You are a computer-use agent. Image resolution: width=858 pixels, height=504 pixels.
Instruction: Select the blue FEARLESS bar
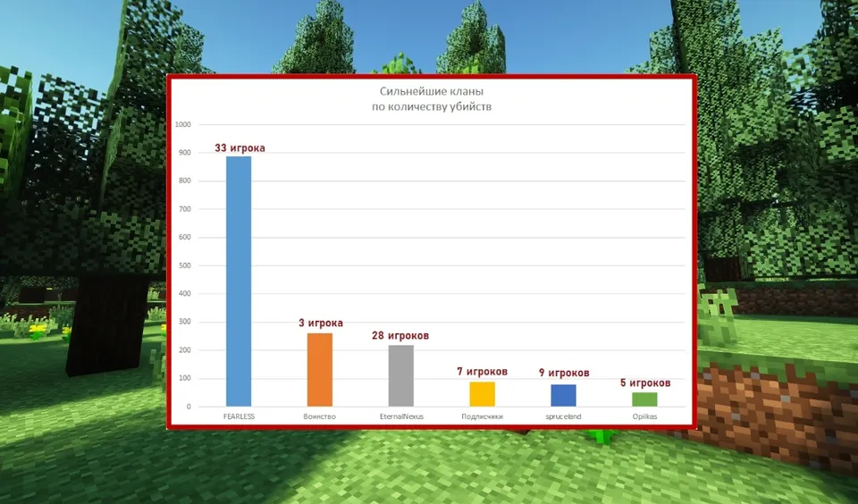click(239, 281)
